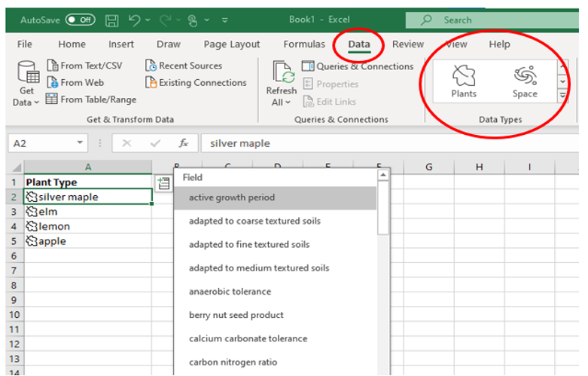
Task: Select column G header
Action: [x=428, y=167]
